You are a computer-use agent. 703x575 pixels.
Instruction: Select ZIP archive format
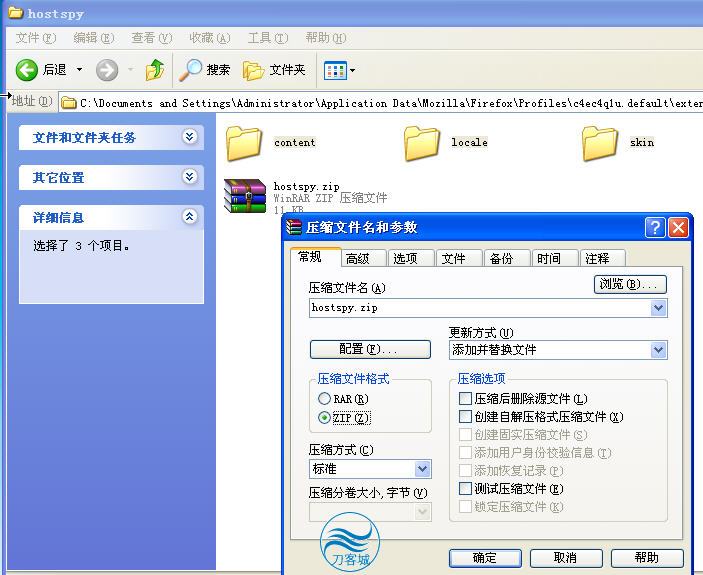point(324,418)
